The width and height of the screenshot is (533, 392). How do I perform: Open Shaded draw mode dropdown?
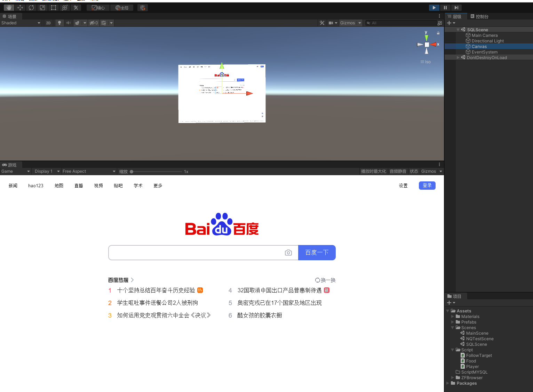[21, 23]
